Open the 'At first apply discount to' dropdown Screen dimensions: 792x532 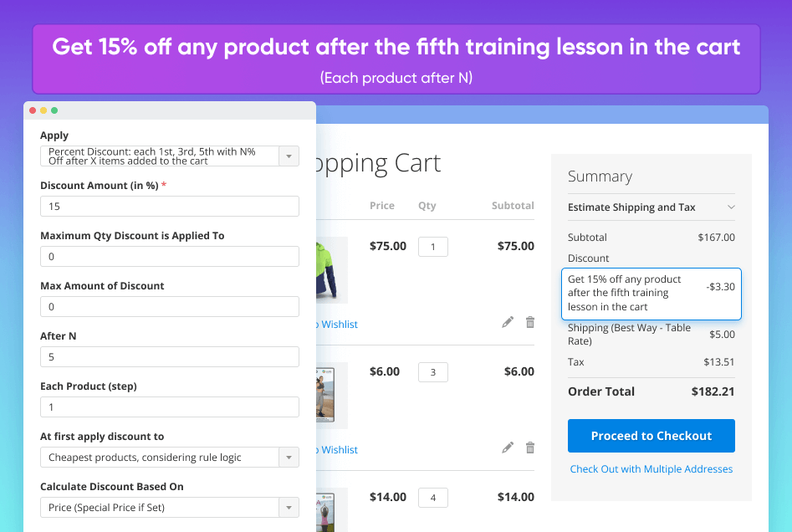[x=289, y=458]
